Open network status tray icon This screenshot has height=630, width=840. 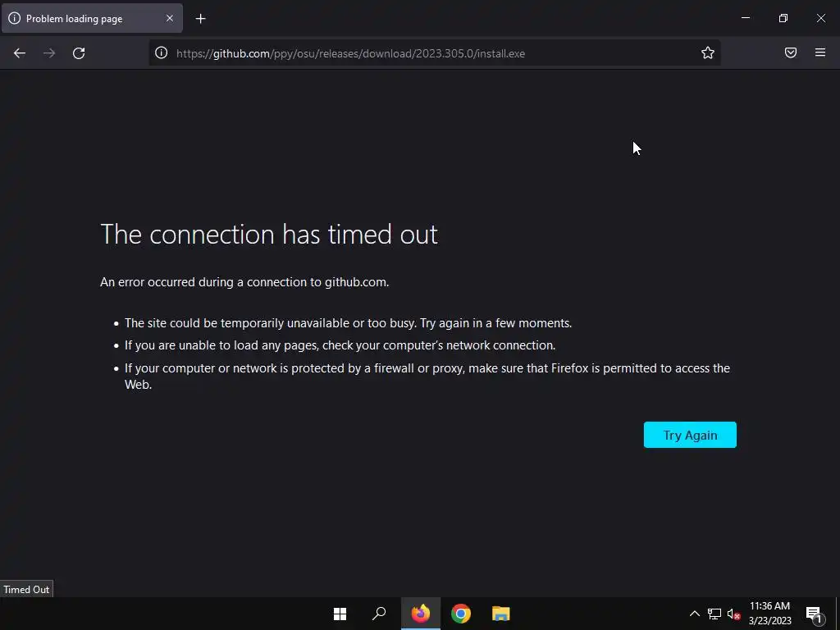point(714,614)
